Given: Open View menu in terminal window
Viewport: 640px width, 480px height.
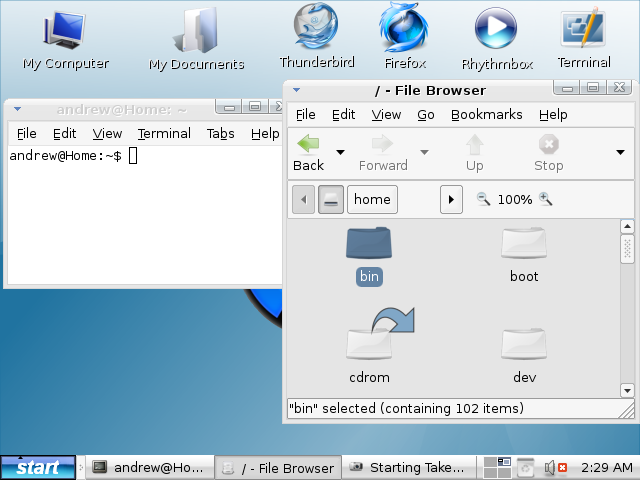Looking at the screenshot, I should (107, 133).
